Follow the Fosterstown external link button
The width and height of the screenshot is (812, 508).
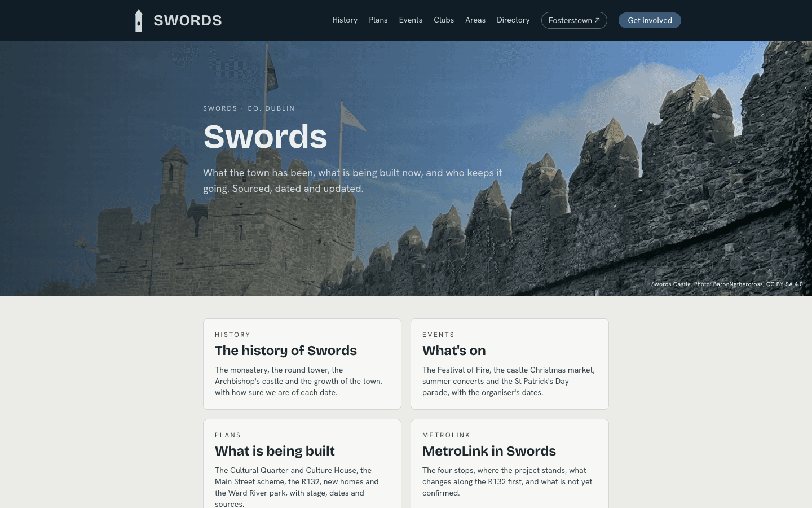tap(574, 20)
